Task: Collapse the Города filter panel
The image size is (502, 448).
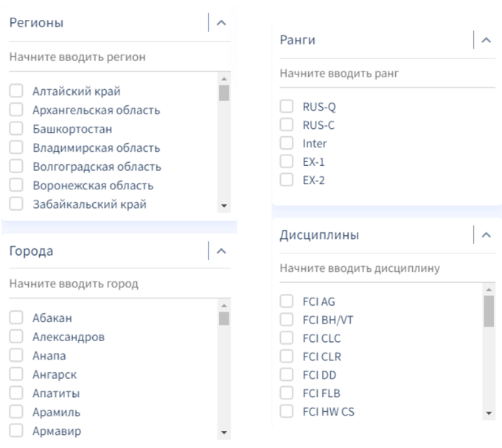Action: (221, 251)
